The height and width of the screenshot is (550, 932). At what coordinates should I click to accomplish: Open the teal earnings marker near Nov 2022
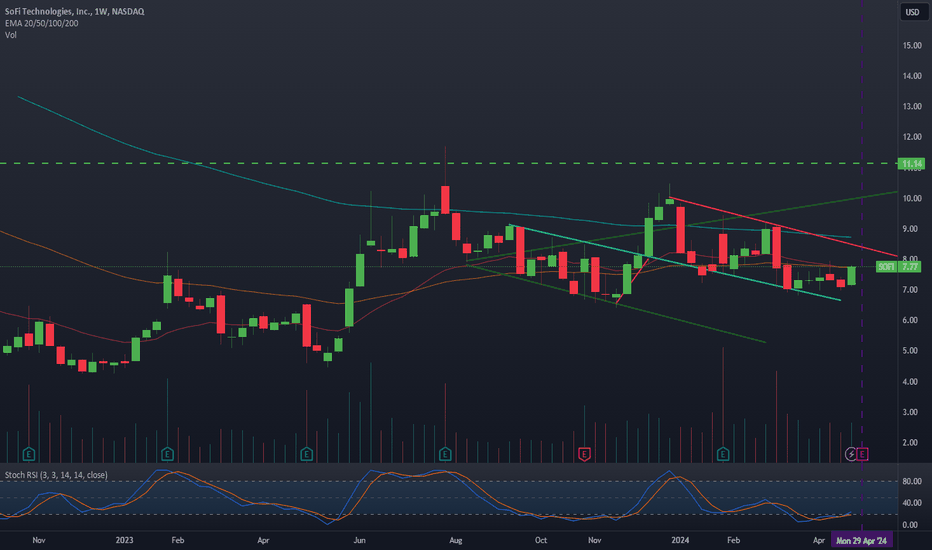tap(29, 454)
